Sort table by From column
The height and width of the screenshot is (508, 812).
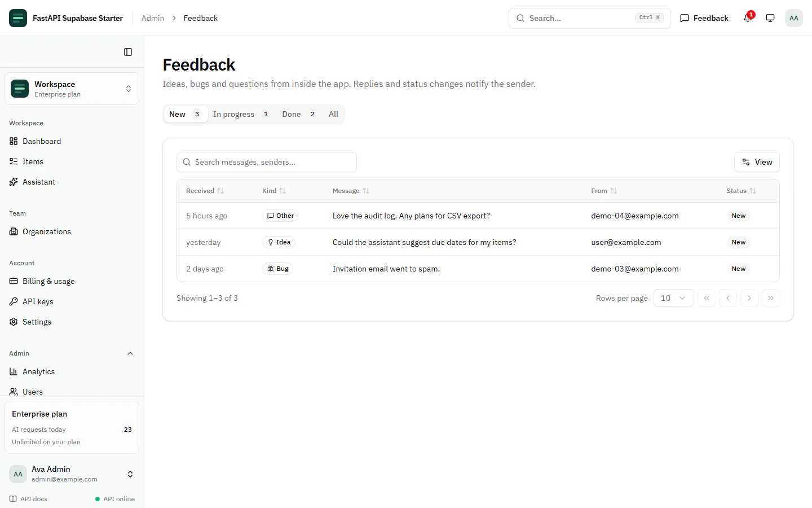pos(604,191)
